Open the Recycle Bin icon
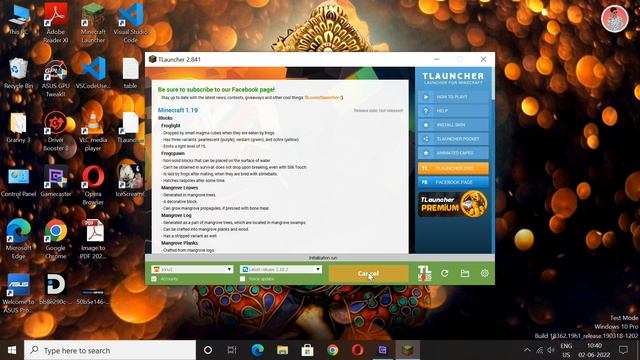Screen dimensions: 640x360 (18, 73)
